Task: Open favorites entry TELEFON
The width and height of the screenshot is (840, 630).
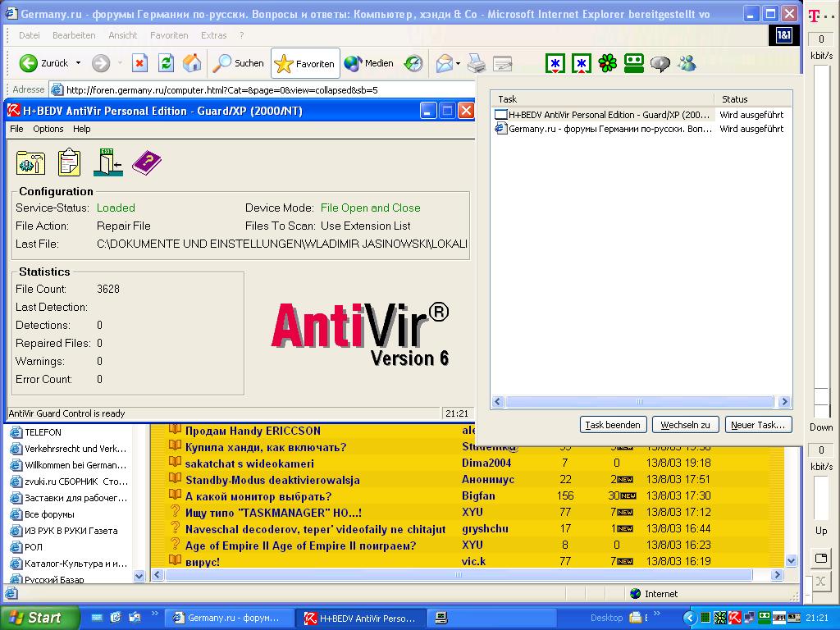Action: pyautogui.click(x=43, y=432)
